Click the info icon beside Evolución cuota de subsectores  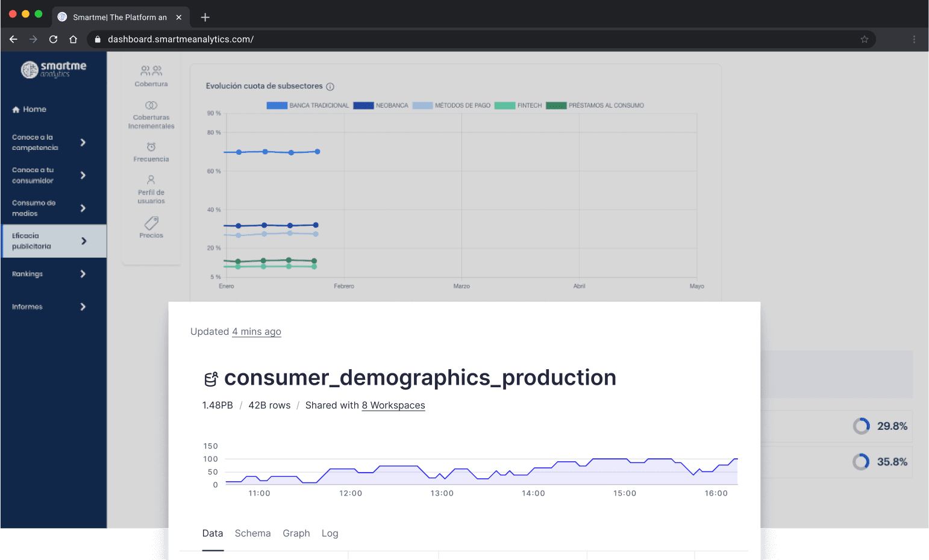(330, 86)
